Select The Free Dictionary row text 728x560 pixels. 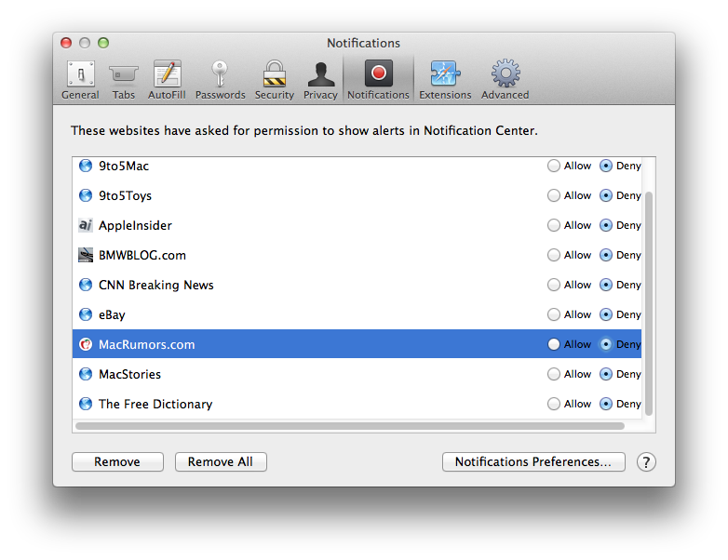155,404
